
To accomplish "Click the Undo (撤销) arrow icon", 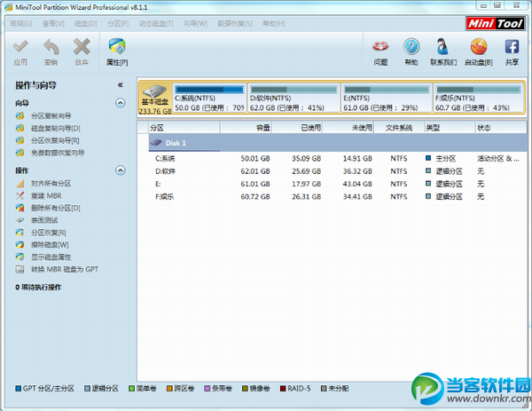I will [x=51, y=47].
